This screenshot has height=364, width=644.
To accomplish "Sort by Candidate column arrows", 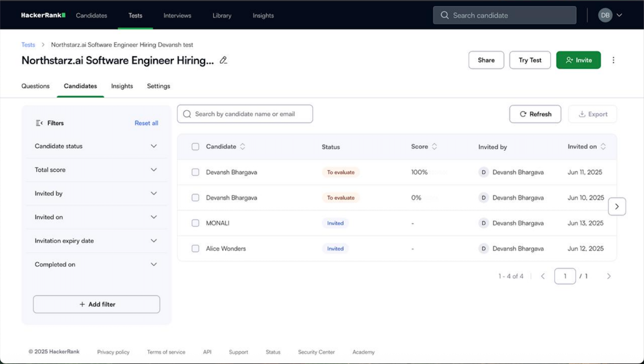I will tap(242, 146).
